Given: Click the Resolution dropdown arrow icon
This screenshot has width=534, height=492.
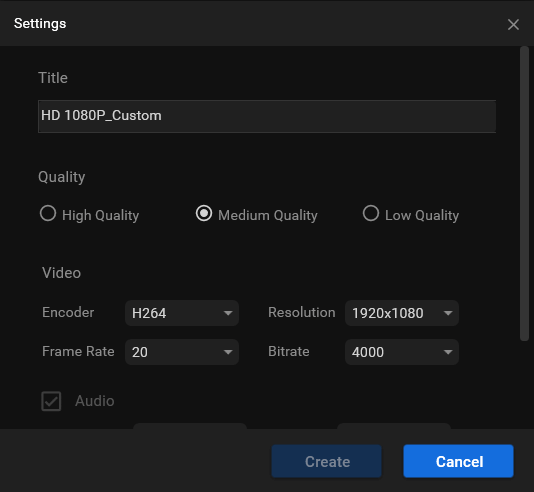Looking at the screenshot, I should click(448, 313).
